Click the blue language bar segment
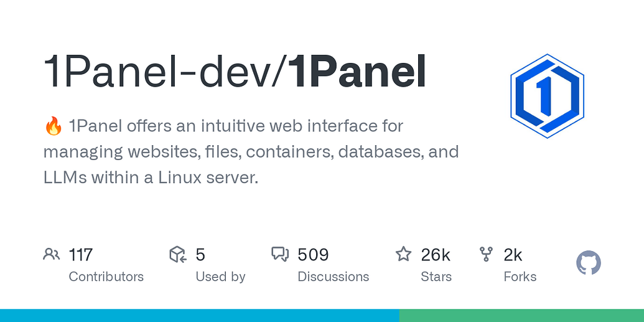This screenshot has width=644, height=322. coord(199,315)
